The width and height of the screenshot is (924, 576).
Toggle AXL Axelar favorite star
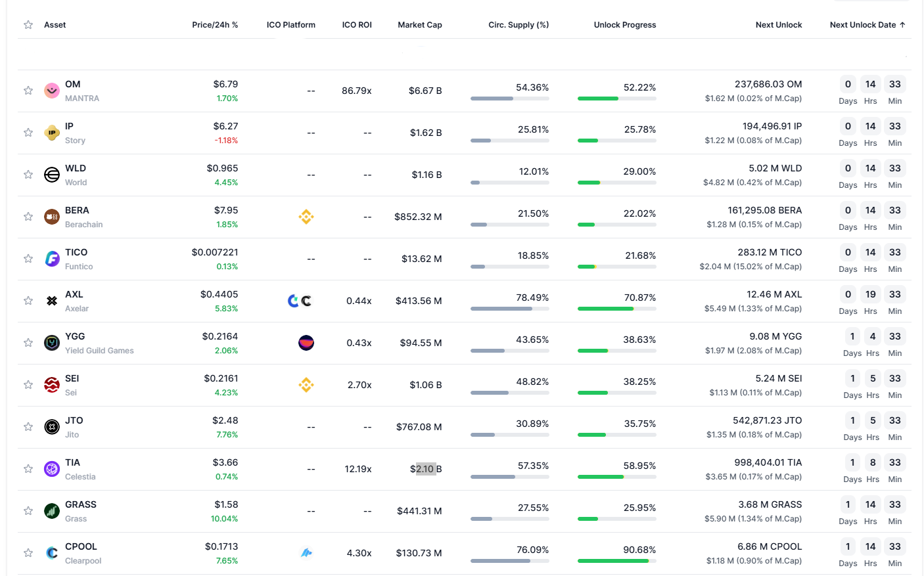pyautogui.click(x=28, y=301)
